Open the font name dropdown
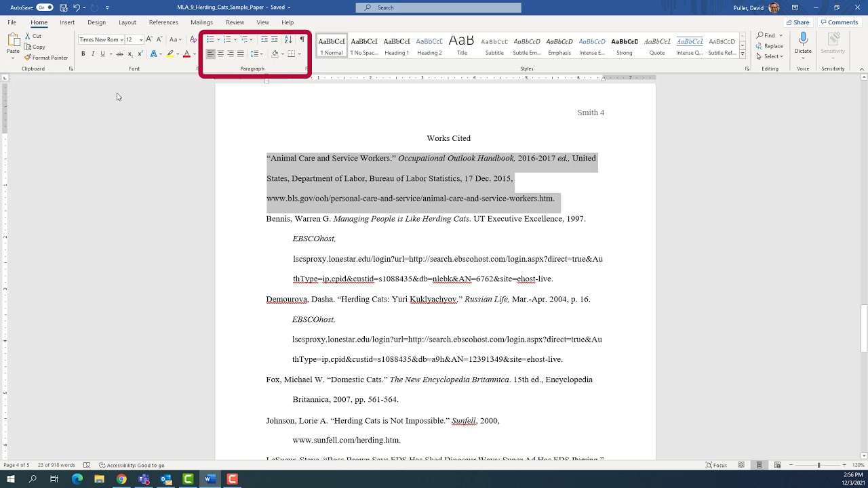868x488 pixels. click(x=121, y=40)
